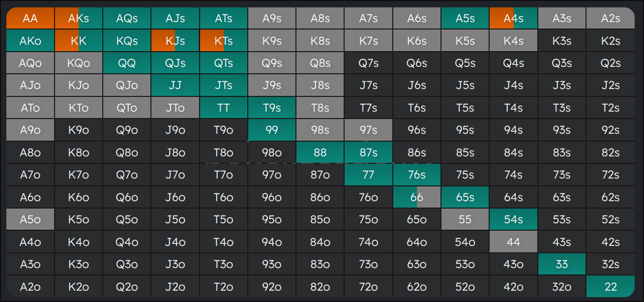The width and height of the screenshot is (644, 302).
Task: Click the 66 pocket pair cell
Action: click(x=416, y=197)
